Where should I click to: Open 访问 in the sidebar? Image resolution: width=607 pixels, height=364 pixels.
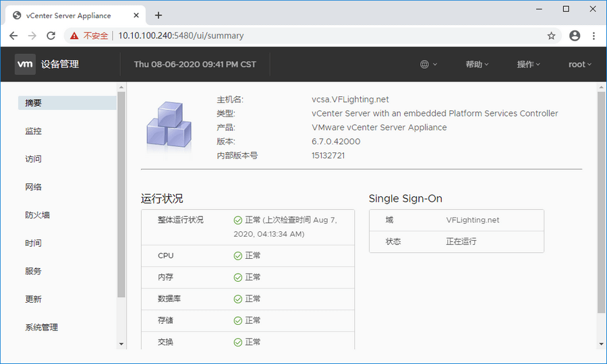pyautogui.click(x=33, y=159)
